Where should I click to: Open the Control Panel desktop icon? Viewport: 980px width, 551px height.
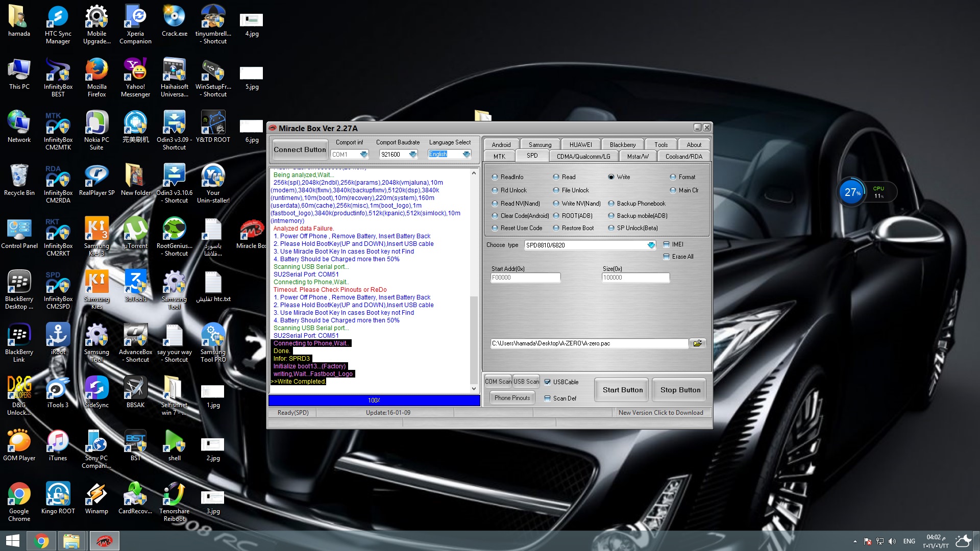pyautogui.click(x=19, y=233)
